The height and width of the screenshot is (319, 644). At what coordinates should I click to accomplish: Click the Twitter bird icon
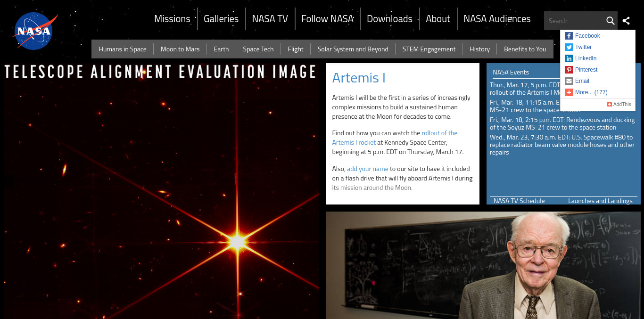coord(569,47)
